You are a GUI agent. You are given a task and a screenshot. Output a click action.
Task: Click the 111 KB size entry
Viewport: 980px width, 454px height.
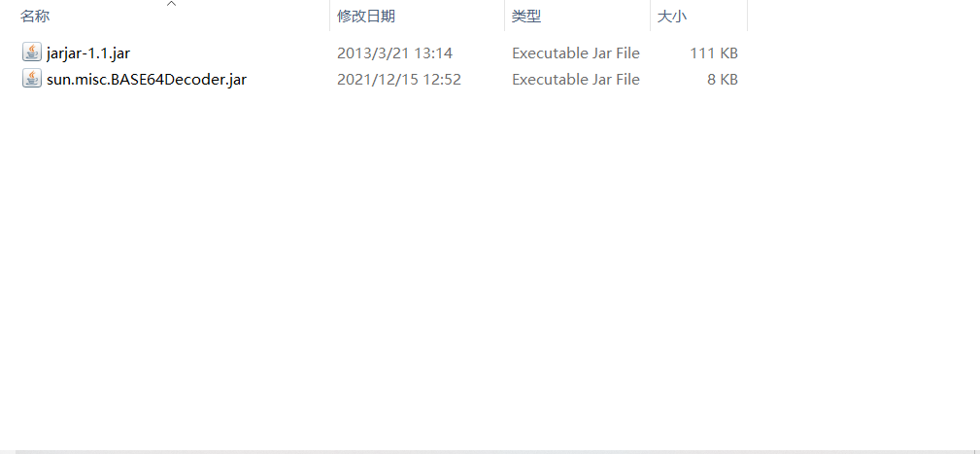click(x=714, y=53)
